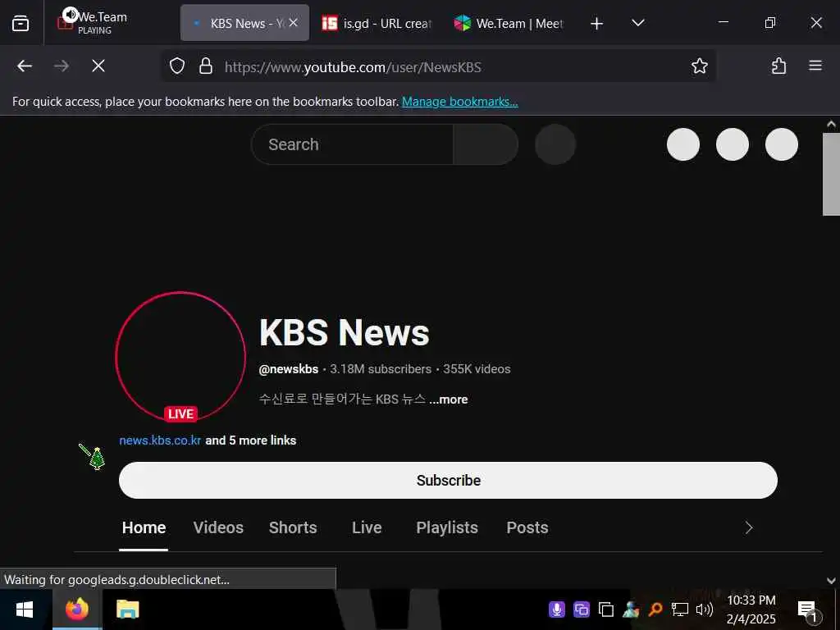
Task: Click the purple screen-share tray icon
Action: pos(582,609)
